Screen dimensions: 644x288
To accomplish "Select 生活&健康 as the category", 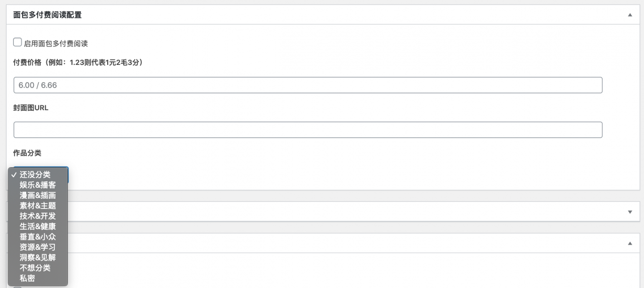I will point(38,227).
